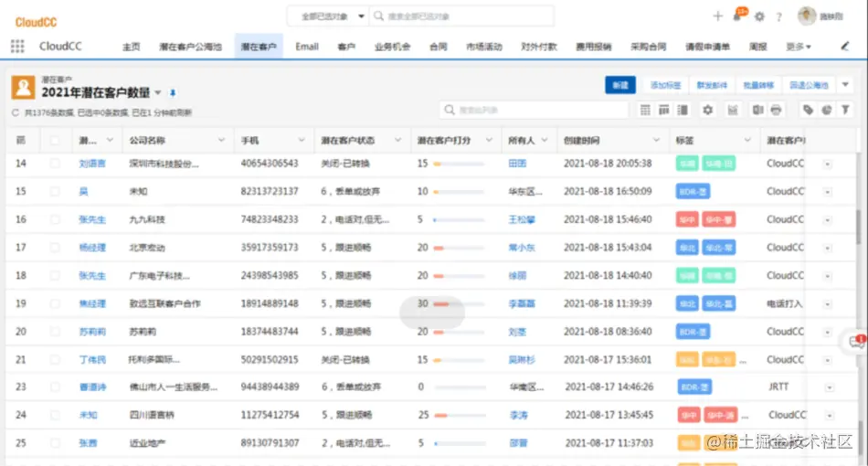Open the settings gear in top header
Viewport: 868px width, 466px height.
point(759,16)
